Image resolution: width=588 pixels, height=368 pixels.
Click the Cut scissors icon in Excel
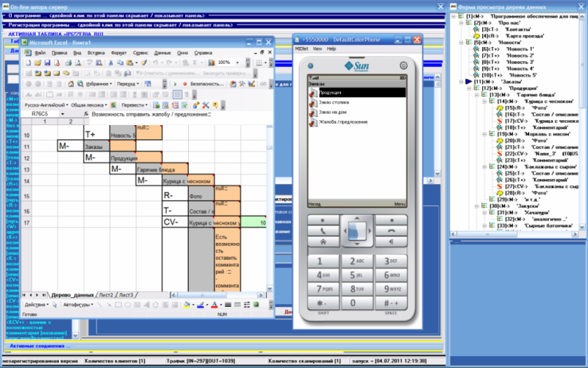click(x=112, y=63)
